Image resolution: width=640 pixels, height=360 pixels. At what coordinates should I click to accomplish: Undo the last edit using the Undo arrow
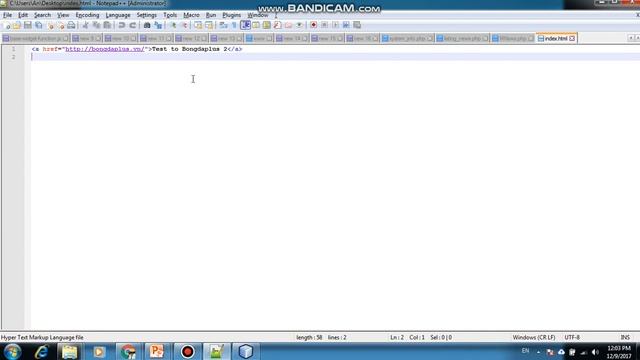tap(122, 25)
